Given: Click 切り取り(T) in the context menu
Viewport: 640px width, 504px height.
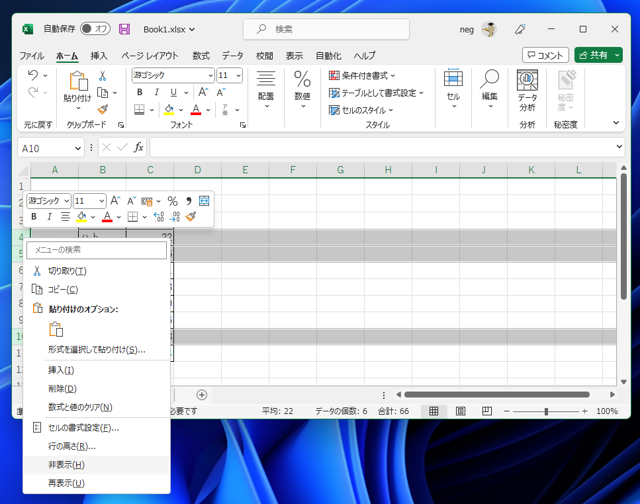Looking at the screenshot, I should pos(67,271).
